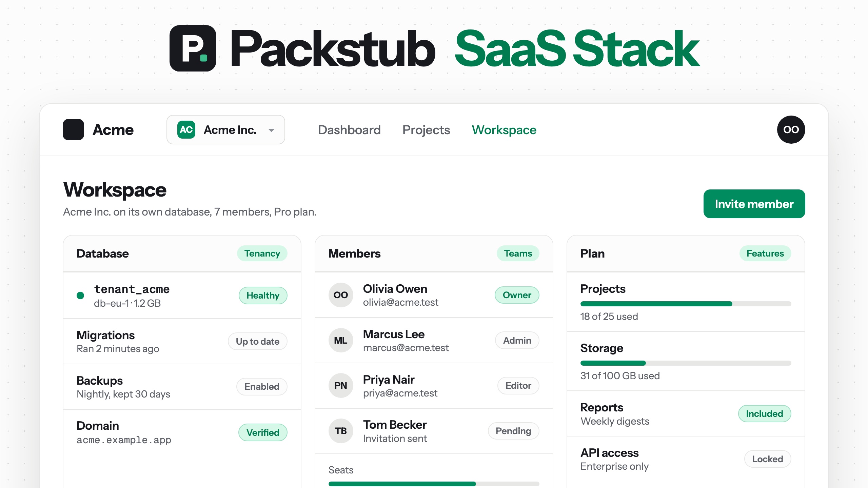Click Olivia Owen's OO avatar
The height and width of the screenshot is (488, 868).
341,295
